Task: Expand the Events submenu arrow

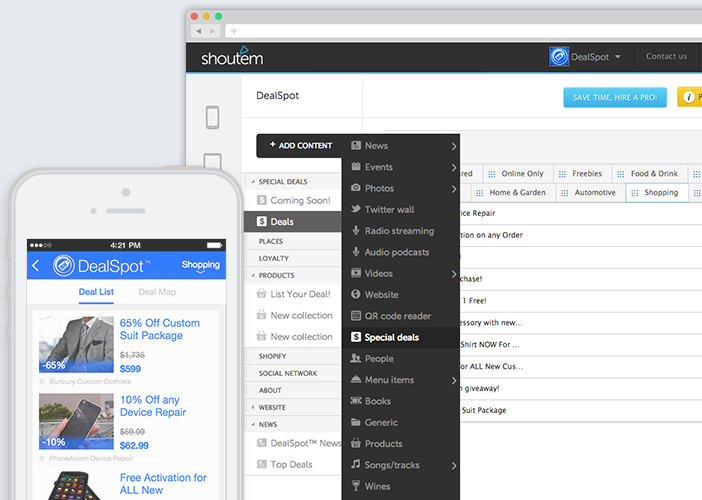Action: [x=454, y=167]
